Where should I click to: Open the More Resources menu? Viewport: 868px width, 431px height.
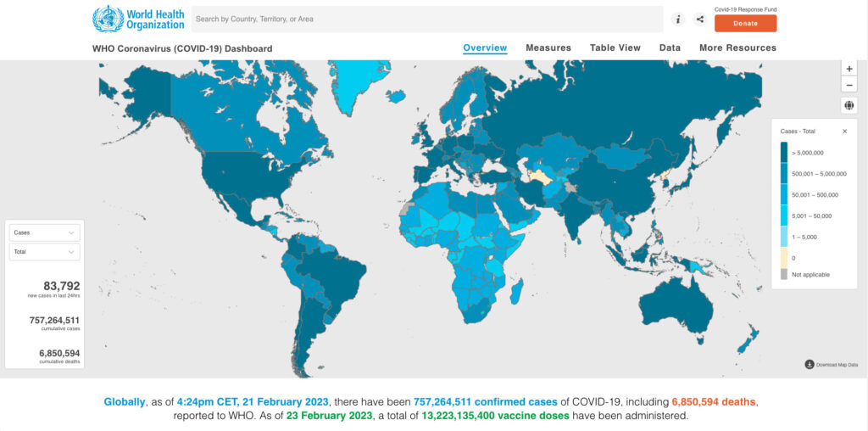[738, 48]
